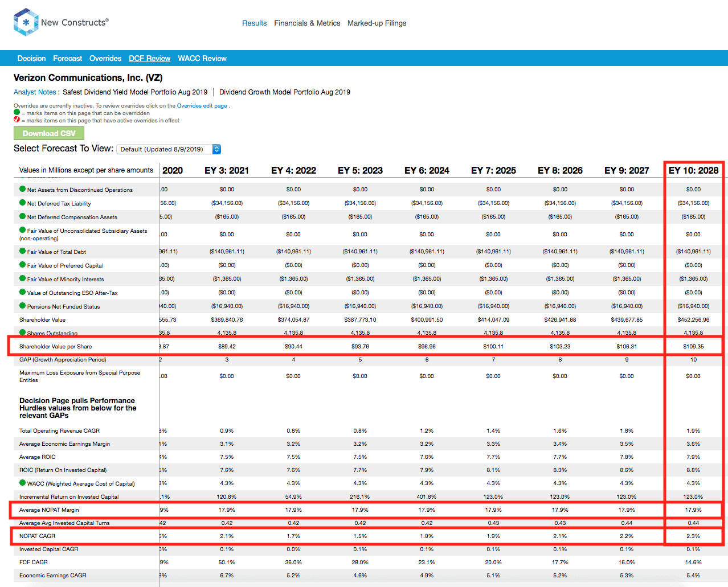Click the GAP (Growth Appreciation Period) label

click(63, 360)
